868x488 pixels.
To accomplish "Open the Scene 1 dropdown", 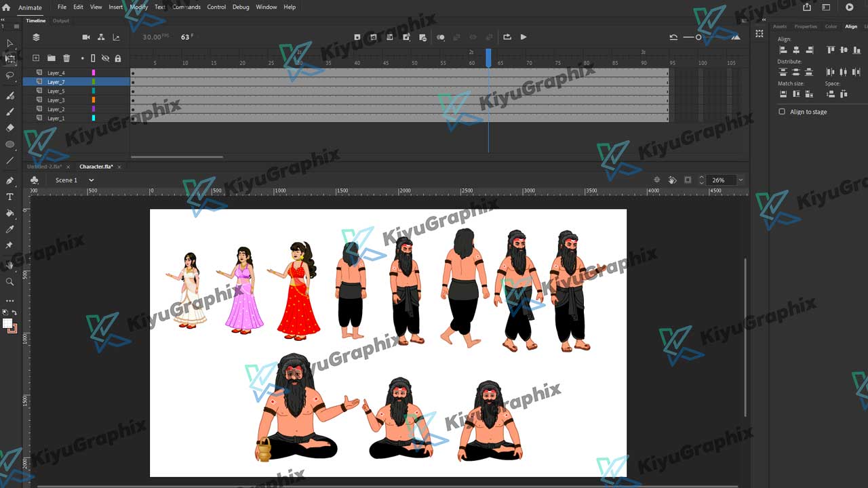I will point(91,180).
